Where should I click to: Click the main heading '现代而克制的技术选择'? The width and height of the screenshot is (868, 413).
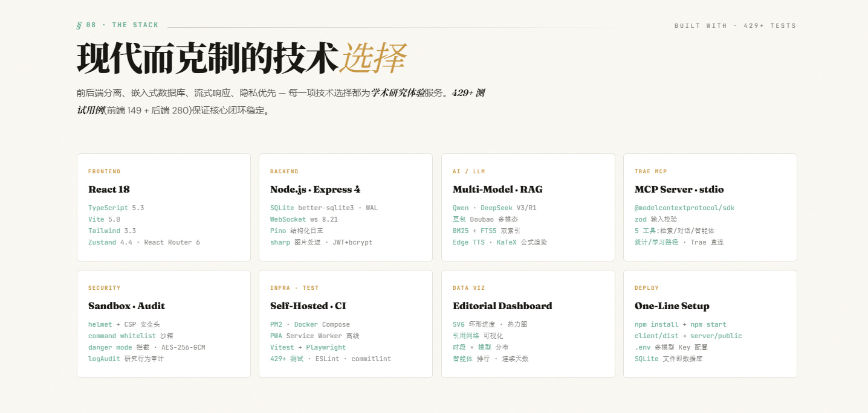coord(241,59)
